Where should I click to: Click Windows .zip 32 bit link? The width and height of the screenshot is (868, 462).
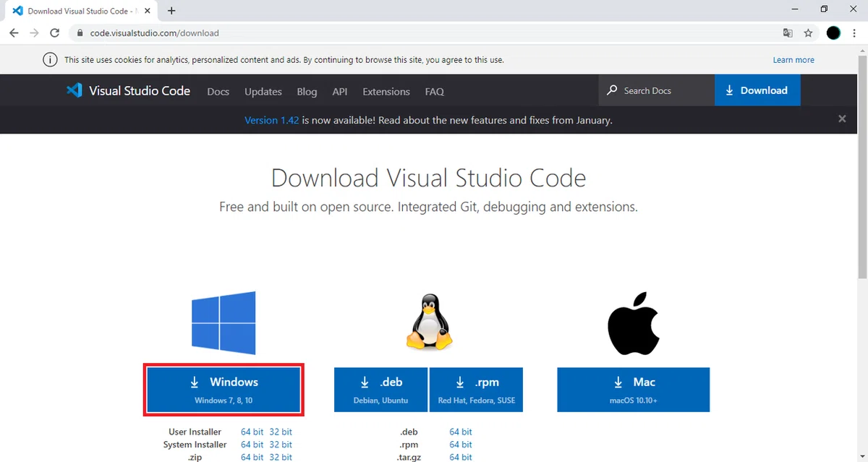pyautogui.click(x=281, y=457)
